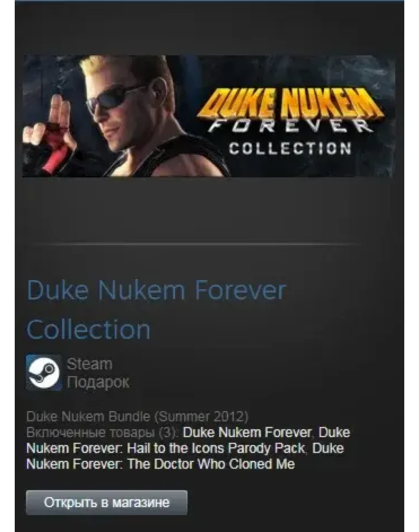Click the Подарок gift label

tap(98, 382)
